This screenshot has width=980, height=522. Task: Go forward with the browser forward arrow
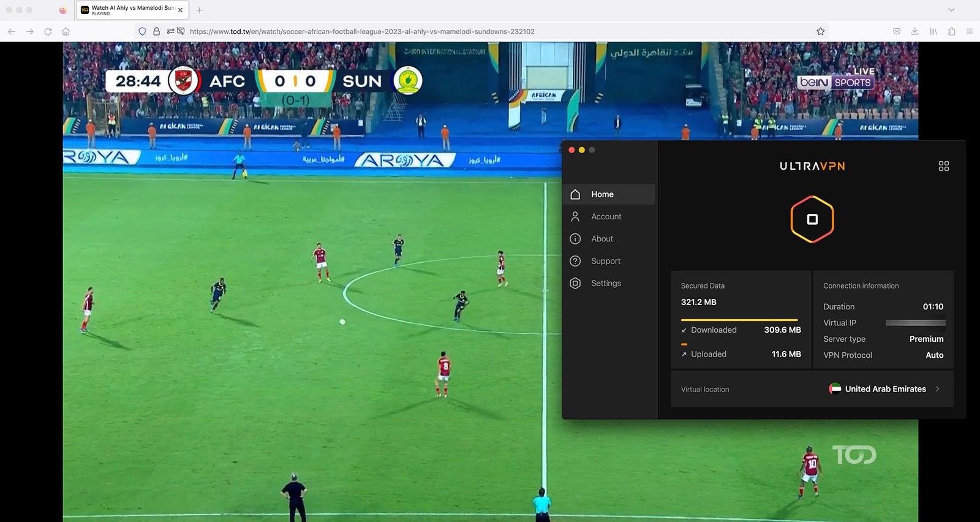[29, 31]
